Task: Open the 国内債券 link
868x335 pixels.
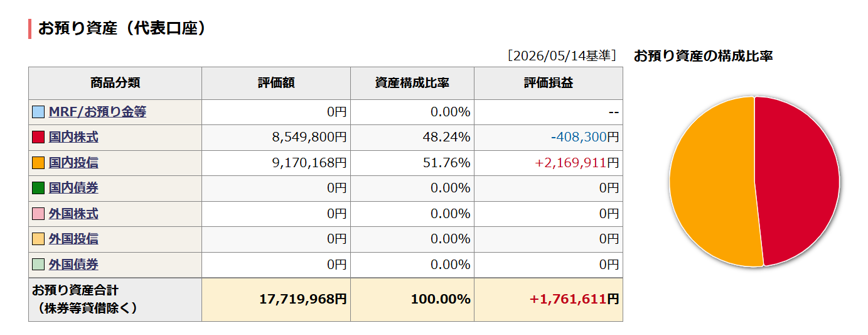Action: tap(73, 188)
